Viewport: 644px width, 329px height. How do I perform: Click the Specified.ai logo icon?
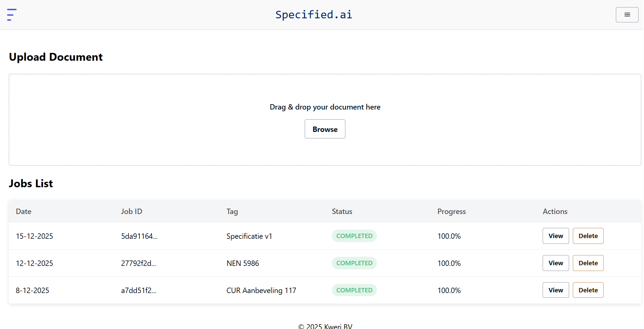[12, 15]
